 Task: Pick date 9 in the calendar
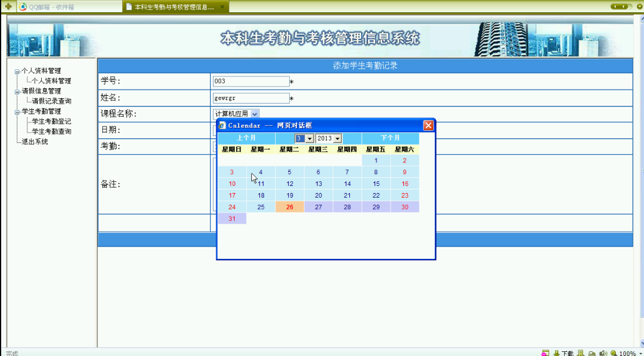(405, 172)
